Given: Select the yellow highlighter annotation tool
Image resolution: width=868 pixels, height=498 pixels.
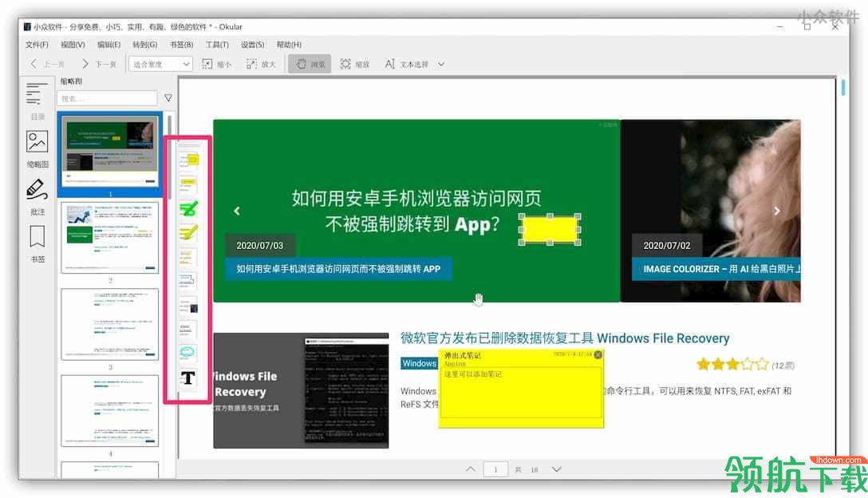Looking at the screenshot, I should 188,233.
